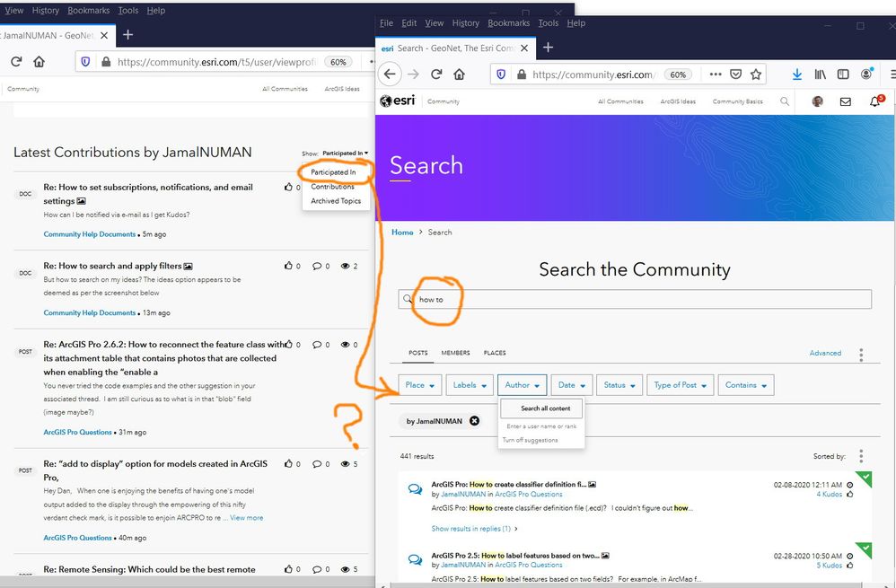Click padlock icon in Search window address bar

(521, 75)
